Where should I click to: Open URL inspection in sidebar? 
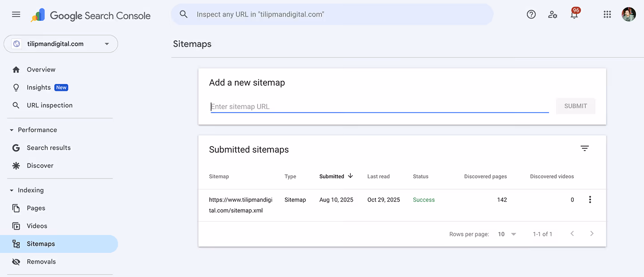coord(49,105)
